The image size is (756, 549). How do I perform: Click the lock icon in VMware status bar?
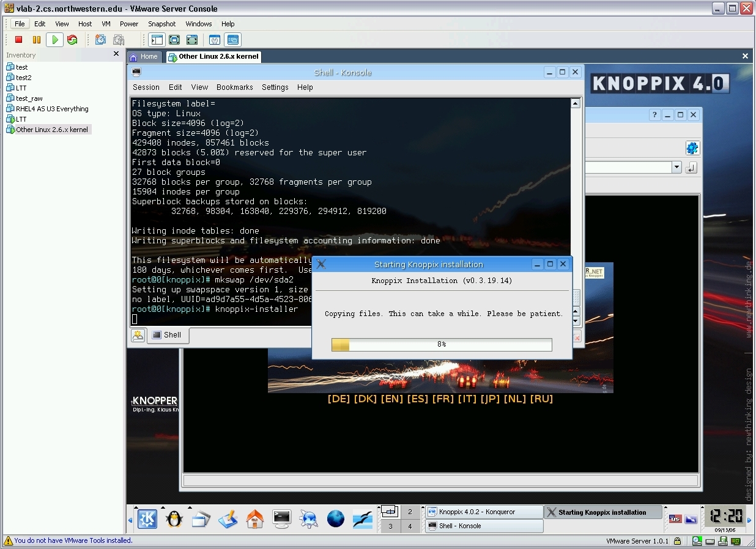point(678,541)
